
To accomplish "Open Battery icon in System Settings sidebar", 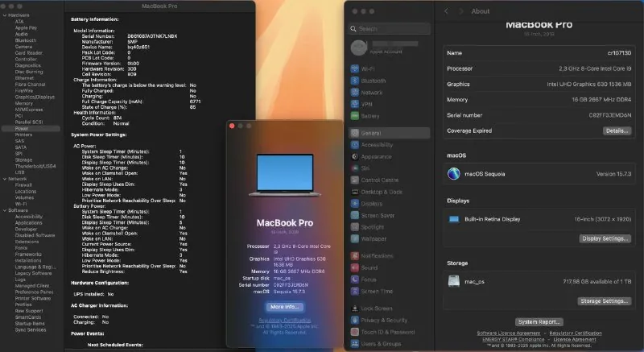I will (355, 116).
